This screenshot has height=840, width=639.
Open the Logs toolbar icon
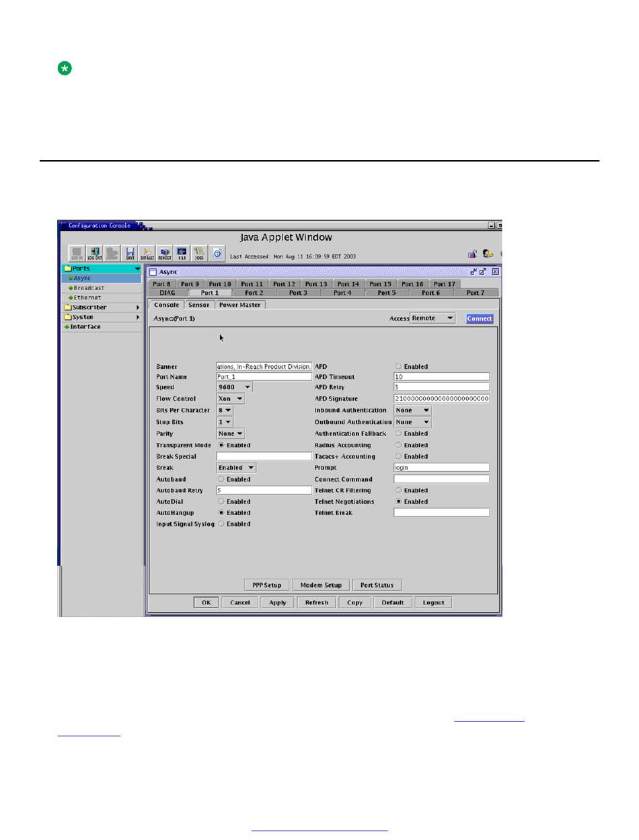[x=200, y=253]
